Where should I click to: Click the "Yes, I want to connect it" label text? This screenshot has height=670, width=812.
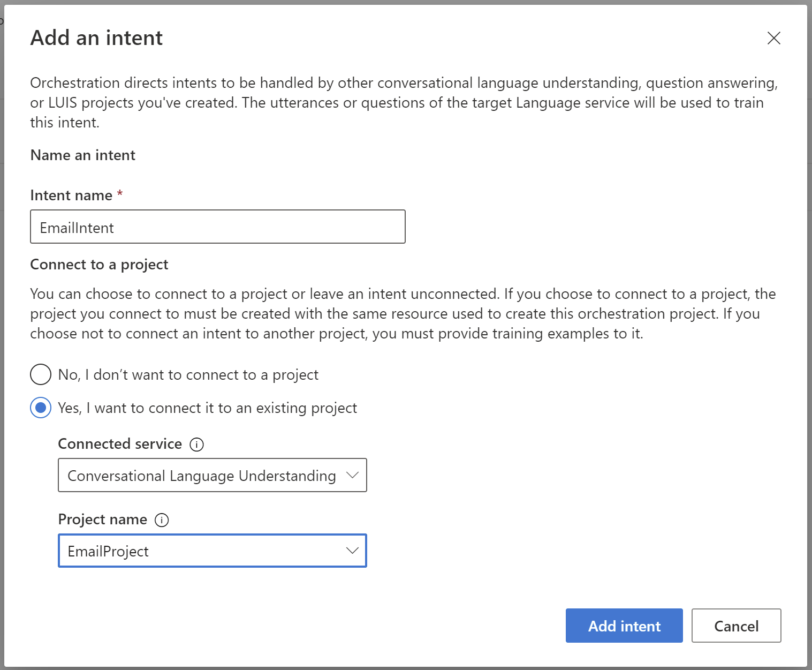(207, 408)
